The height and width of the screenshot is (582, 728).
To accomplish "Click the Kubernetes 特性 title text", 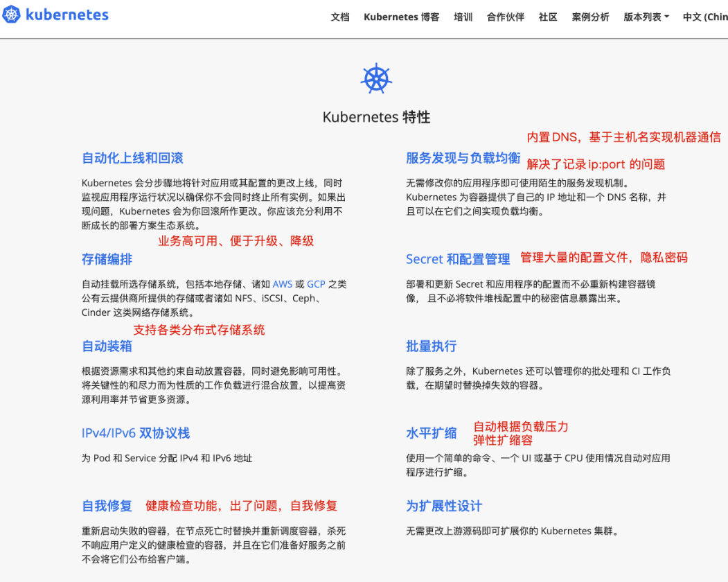I will tap(377, 117).
